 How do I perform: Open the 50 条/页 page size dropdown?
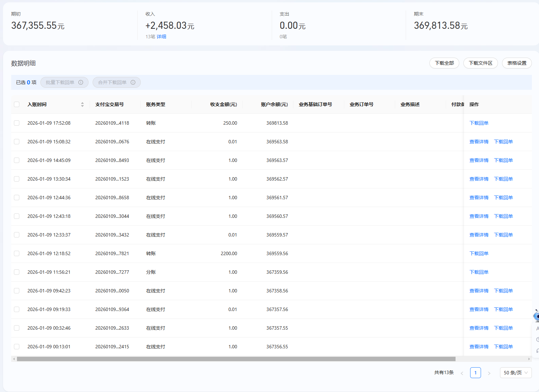515,373
